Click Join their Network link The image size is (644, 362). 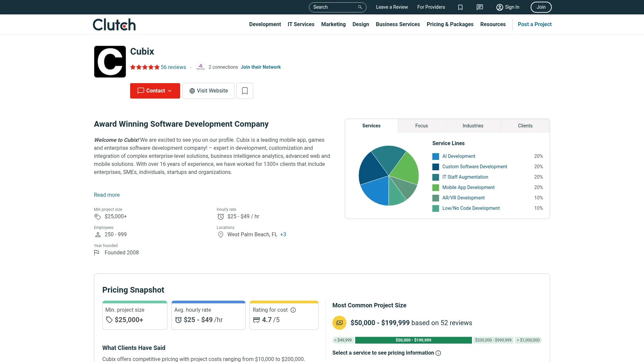[x=261, y=67]
